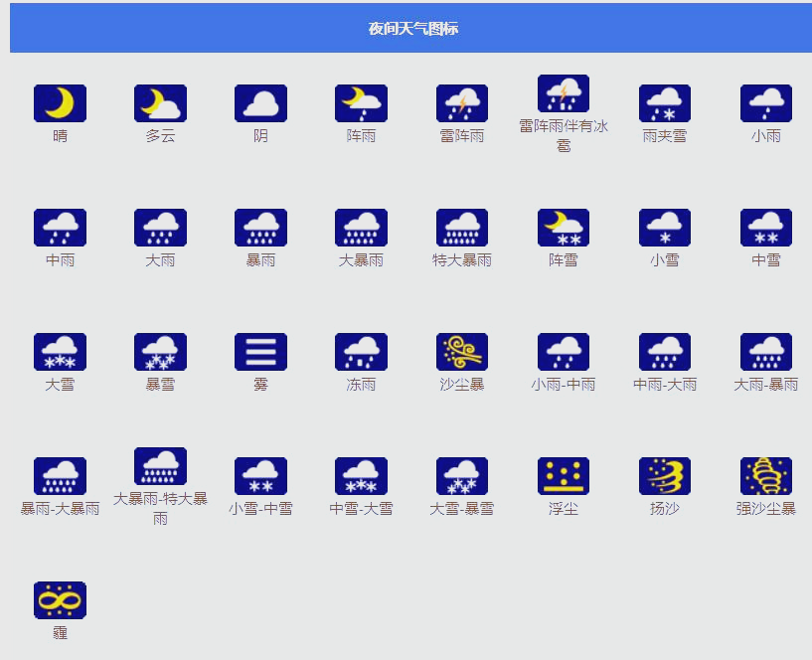Select the 暴雪 blizzard icon
Image resolution: width=812 pixels, height=660 pixels.
coord(161,352)
